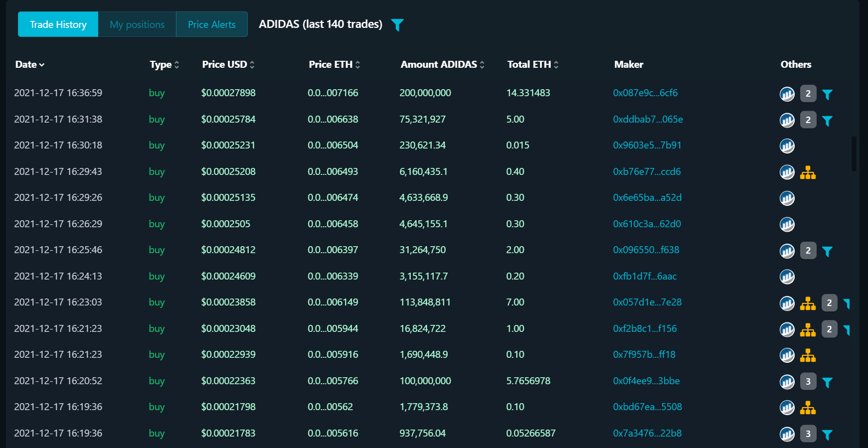Sort by Amount ADIDAS column
This screenshot has height=448, width=868.
coord(442,65)
